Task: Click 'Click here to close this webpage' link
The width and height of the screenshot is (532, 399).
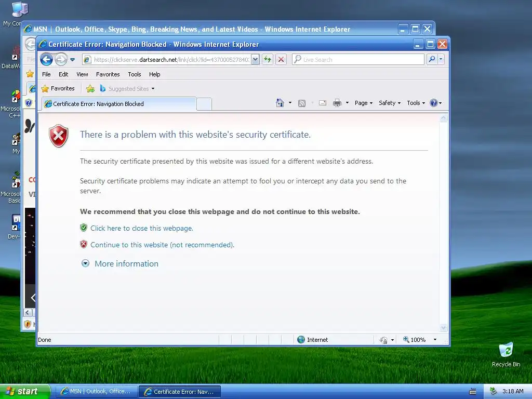Action: (x=142, y=229)
